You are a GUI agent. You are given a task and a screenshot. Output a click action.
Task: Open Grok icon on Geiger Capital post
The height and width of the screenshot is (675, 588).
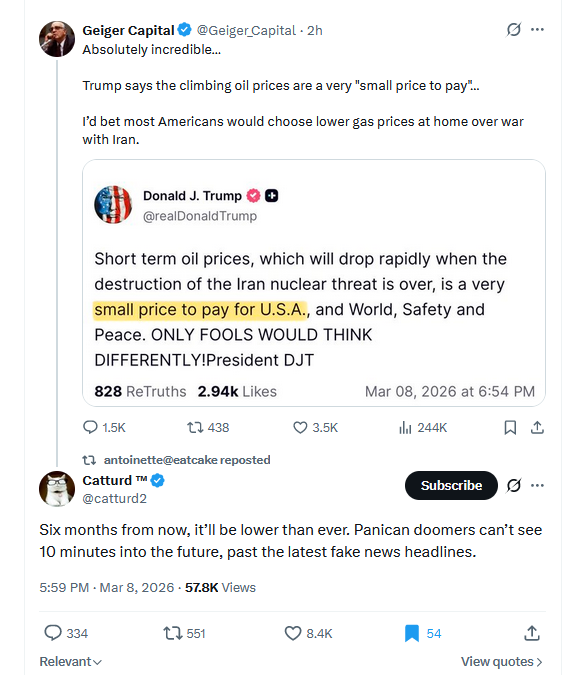(514, 30)
